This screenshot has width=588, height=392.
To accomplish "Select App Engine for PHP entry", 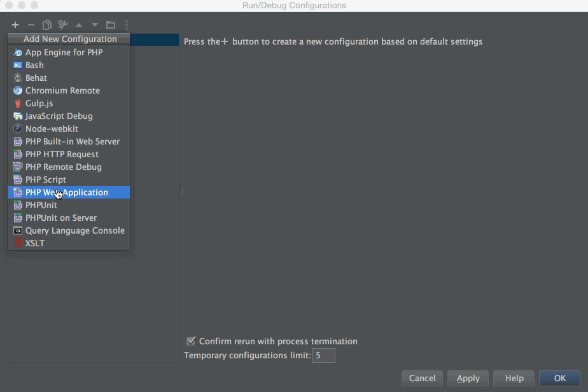I will point(69,53).
